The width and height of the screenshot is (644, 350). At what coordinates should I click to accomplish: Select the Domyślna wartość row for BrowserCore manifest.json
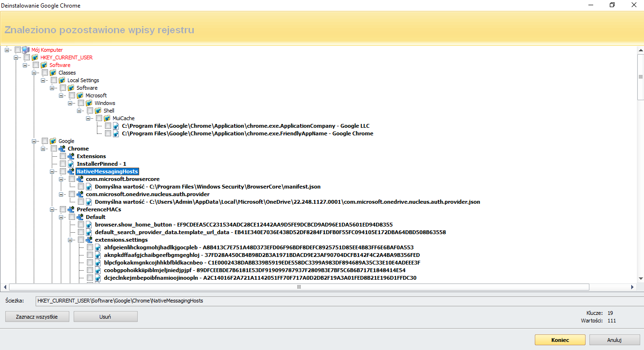[x=208, y=187]
